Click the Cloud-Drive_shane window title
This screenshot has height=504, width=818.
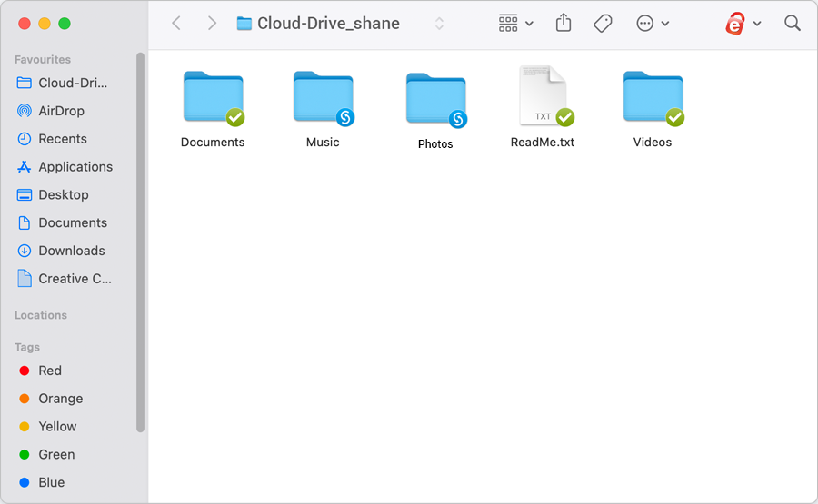click(329, 24)
